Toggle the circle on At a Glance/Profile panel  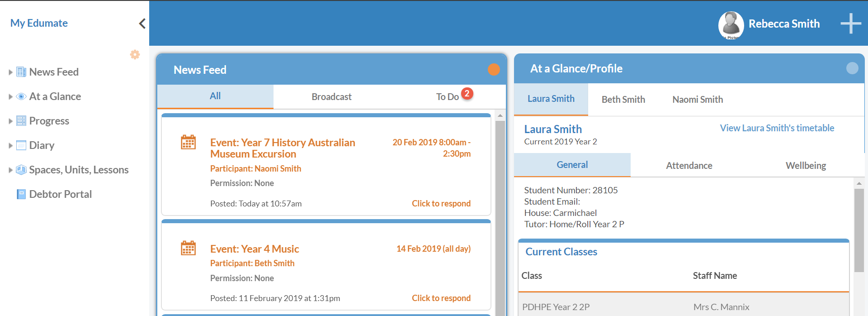pos(852,68)
